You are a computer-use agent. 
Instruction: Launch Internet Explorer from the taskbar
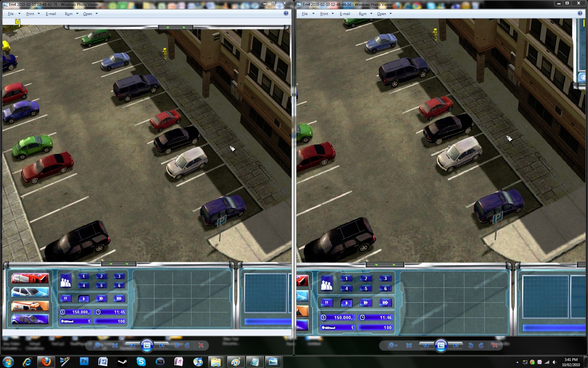27,362
